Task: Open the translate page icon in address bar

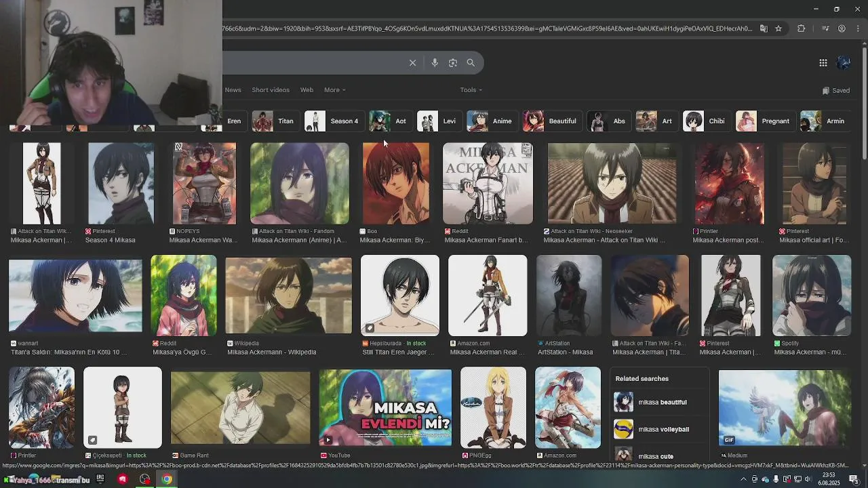Action: pos(764,28)
